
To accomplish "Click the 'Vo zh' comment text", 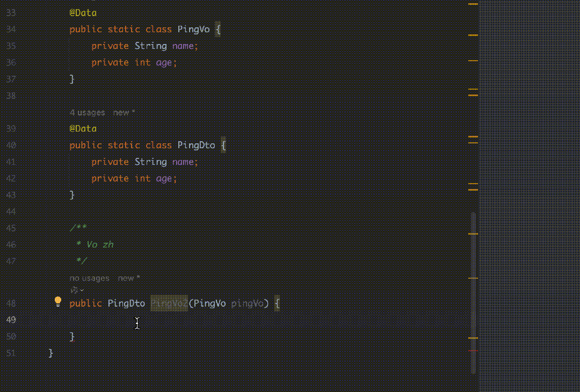I will point(100,244).
